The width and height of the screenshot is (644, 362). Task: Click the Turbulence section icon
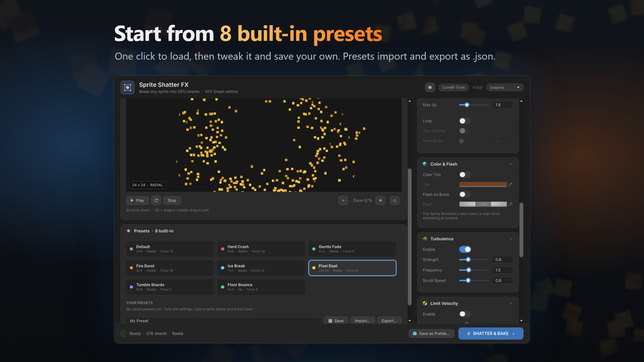coord(425,239)
